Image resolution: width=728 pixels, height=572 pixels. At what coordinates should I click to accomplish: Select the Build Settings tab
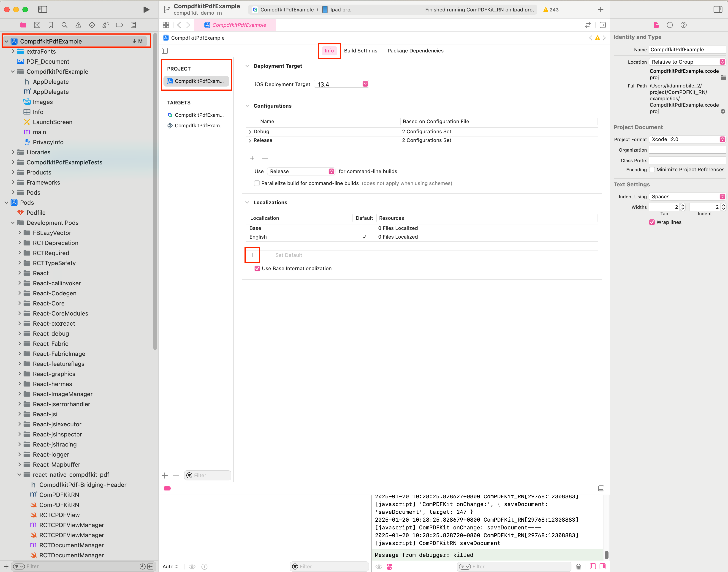pos(361,50)
